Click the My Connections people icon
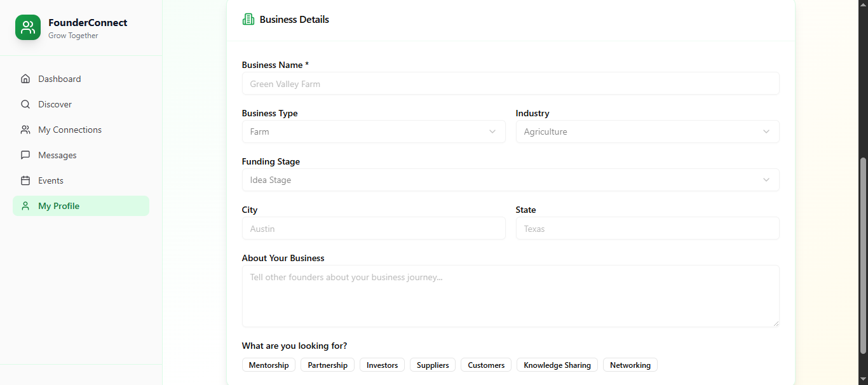The height and width of the screenshot is (385, 868). (25, 130)
